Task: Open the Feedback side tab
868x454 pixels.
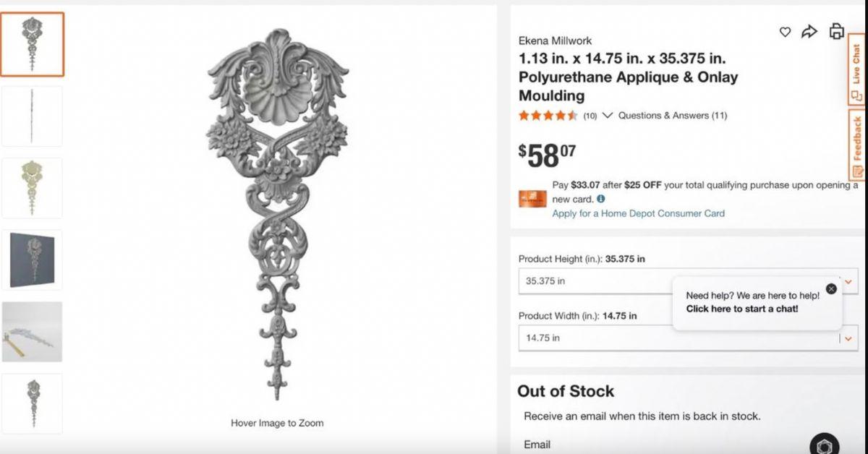Action: coord(856,145)
